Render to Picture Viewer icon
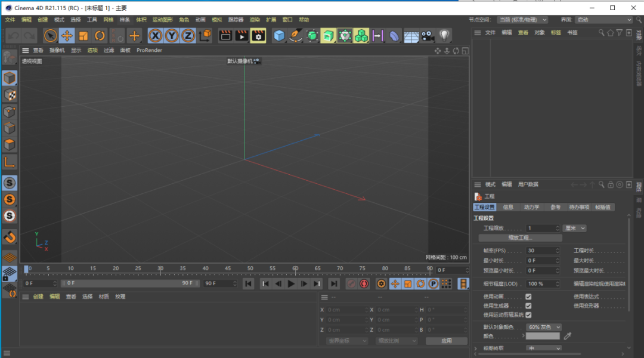Image resolution: width=644 pixels, height=358 pixels. tap(241, 36)
